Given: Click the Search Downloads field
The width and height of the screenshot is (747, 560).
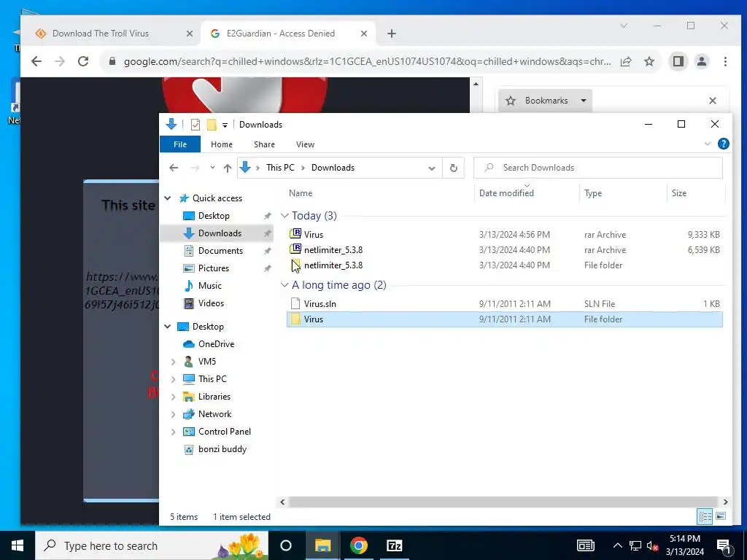Looking at the screenshot, I should [598, 168].
